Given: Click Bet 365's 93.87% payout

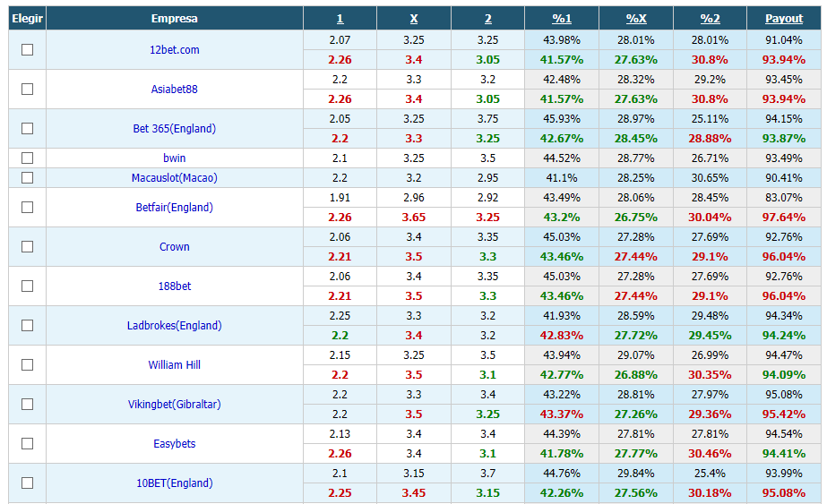Looking at the screenshot, I should coord(784,139).
